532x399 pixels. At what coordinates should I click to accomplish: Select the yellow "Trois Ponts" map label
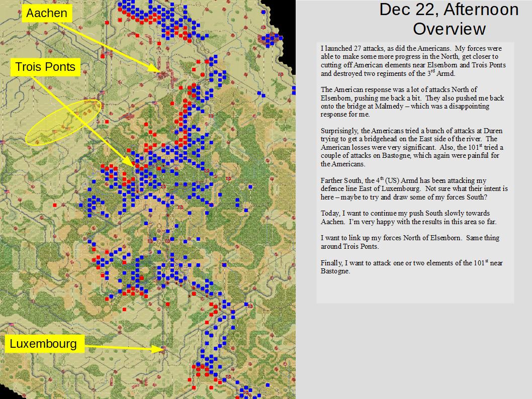[45, 67]
